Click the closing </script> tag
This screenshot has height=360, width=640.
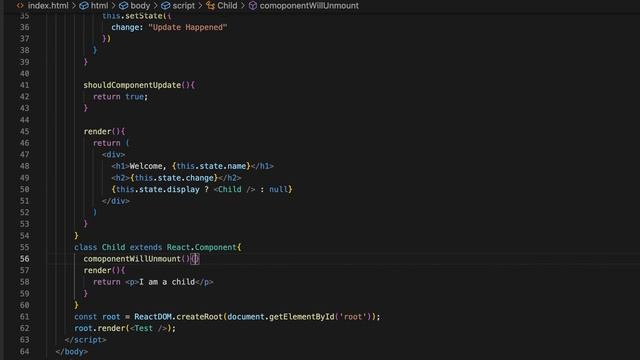(85, 340)
